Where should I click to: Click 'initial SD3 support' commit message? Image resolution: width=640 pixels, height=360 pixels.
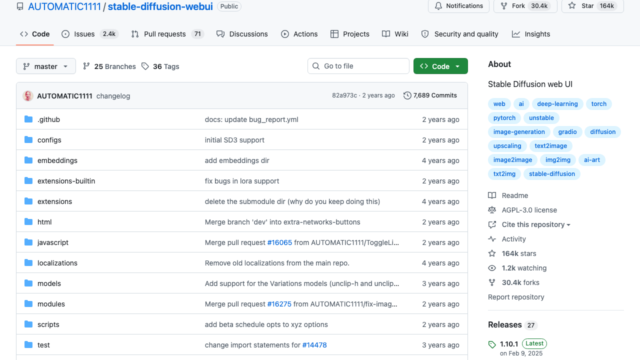pyautogui.click(x=234, y=140)
